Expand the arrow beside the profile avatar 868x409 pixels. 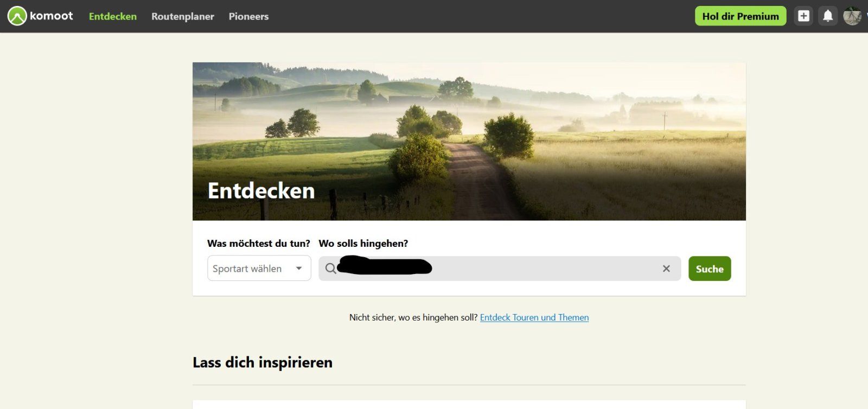pos(865,17)
